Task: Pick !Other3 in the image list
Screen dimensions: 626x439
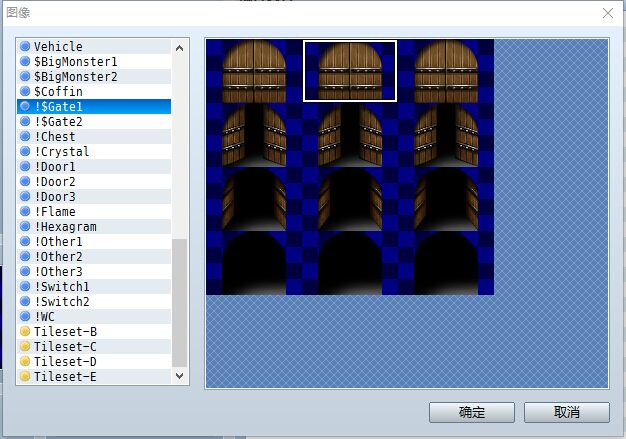Action: (x=94, y=272)
